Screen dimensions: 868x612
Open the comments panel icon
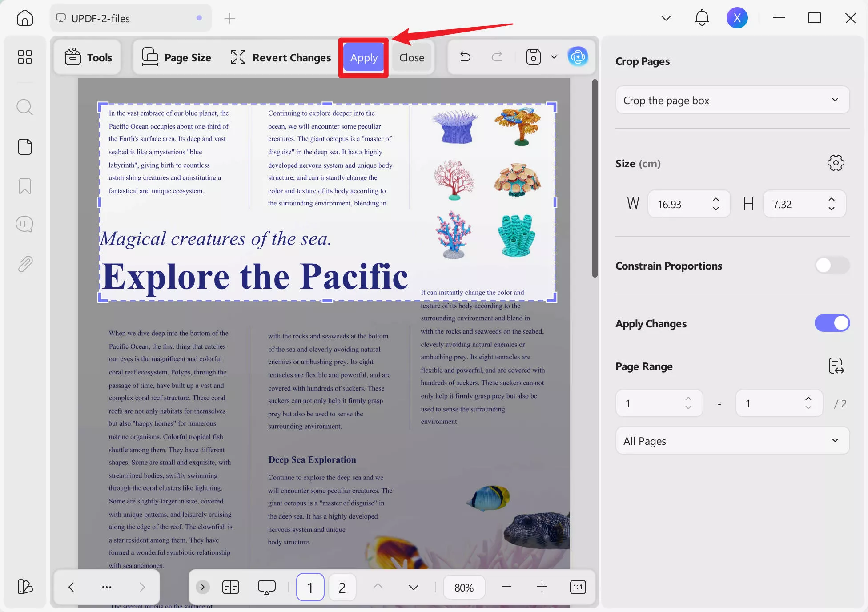point(25,224)
